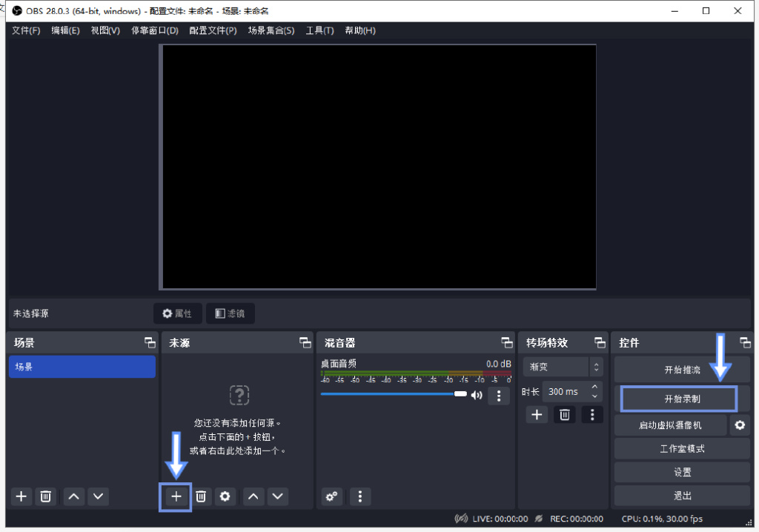Pop out the 混音器 dock panel
Screen dimensions: 759x532
click(x=506, y=343)
